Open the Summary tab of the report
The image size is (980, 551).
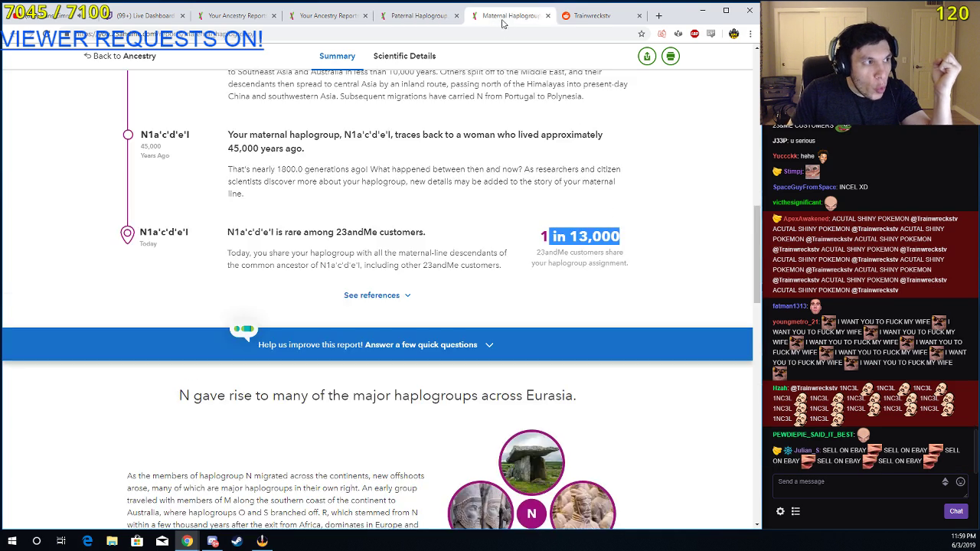pyautogui.click(x=337, y=56)
